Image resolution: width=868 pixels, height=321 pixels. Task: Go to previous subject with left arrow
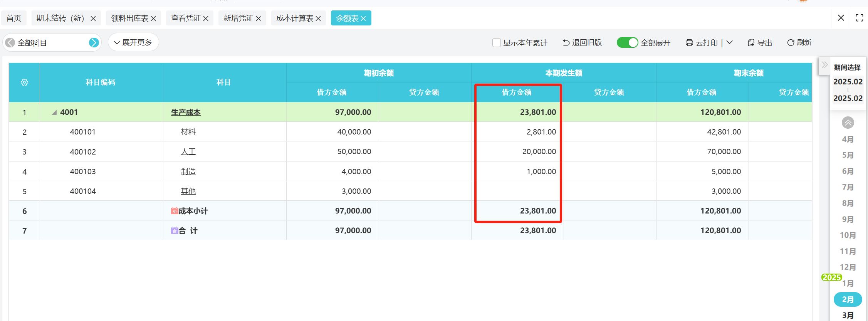click(x=10, y=43)
